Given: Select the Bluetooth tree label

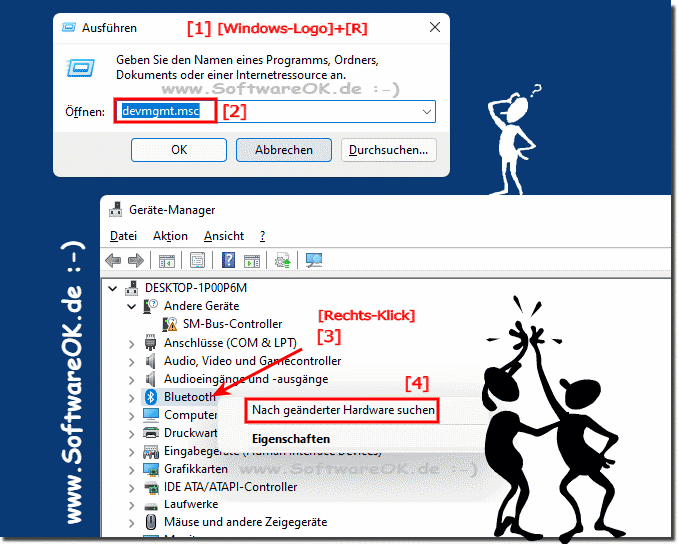Looking at the screenshot, I should 189,397.
